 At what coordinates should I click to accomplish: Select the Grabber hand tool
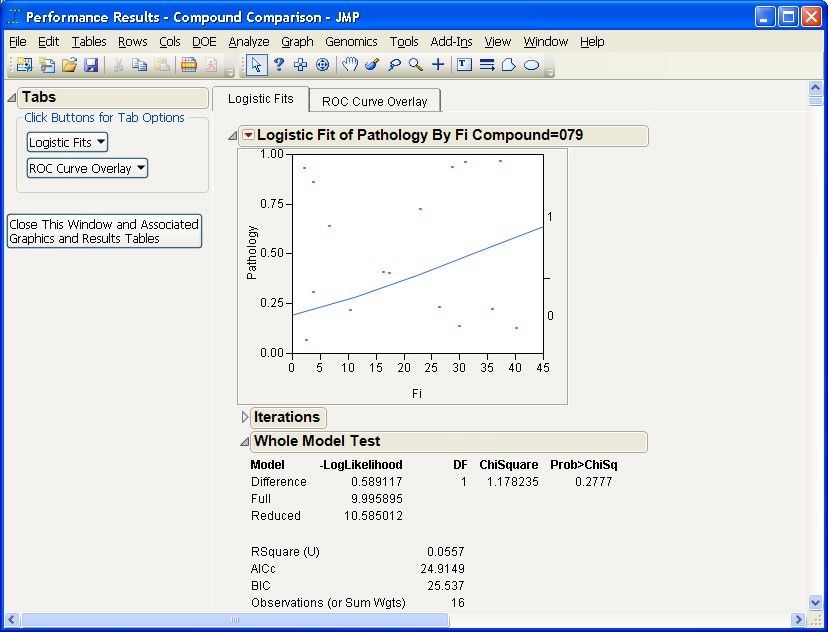[350, 65]
